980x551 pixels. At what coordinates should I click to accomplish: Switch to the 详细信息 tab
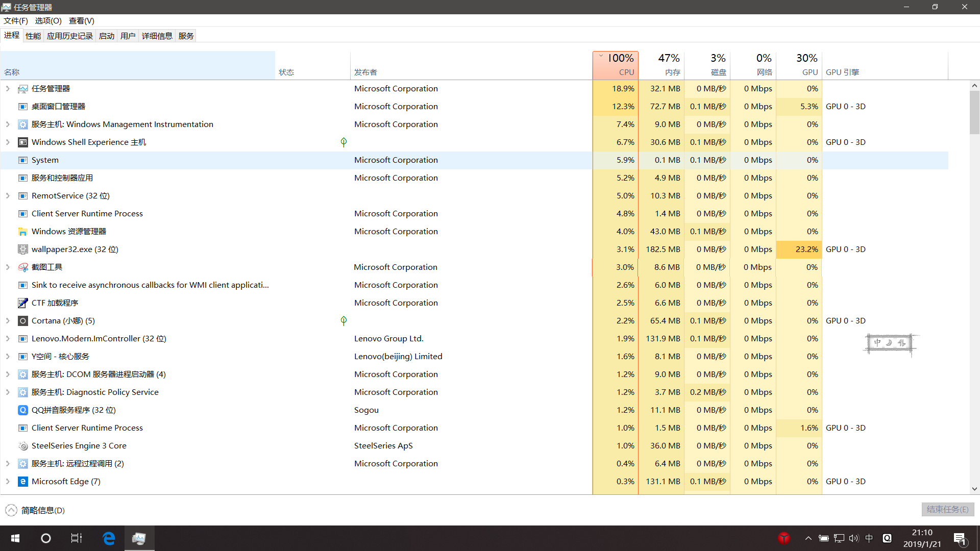click(x=157, y=36)
